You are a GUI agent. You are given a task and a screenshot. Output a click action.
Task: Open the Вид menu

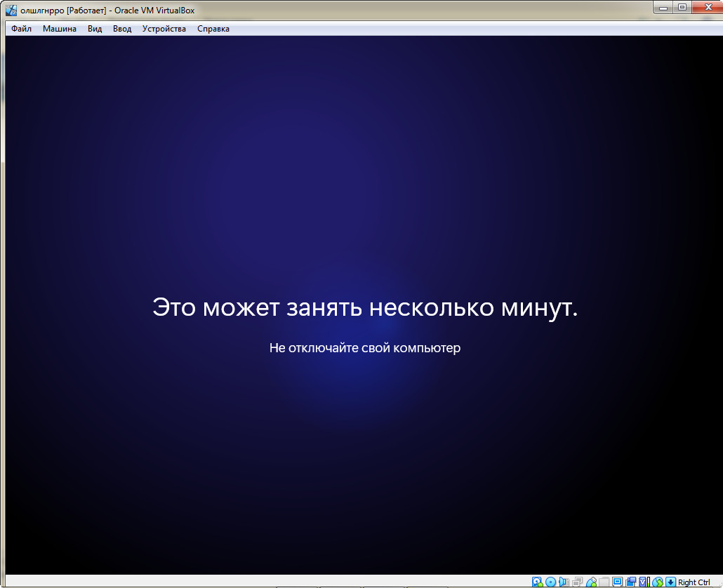point(94,29)
